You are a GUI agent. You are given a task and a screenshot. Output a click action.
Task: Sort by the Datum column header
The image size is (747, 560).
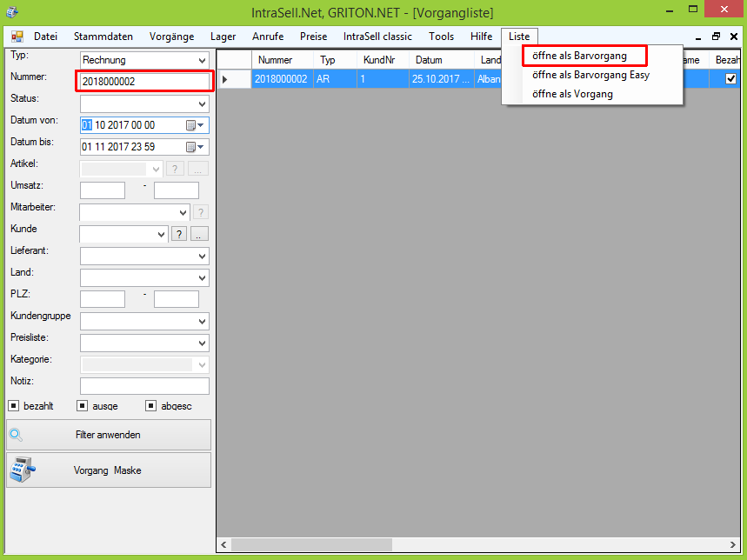[442, 60]
